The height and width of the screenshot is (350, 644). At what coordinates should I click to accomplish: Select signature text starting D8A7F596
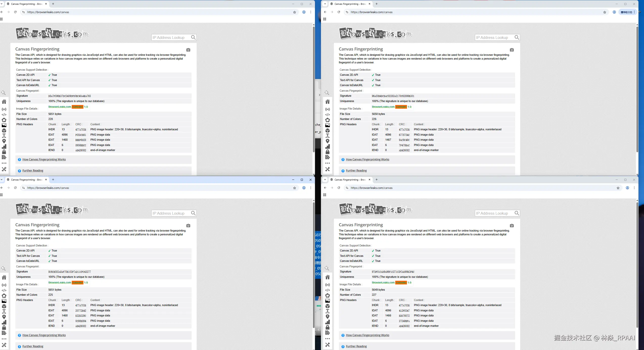click(x=70, y=96)
